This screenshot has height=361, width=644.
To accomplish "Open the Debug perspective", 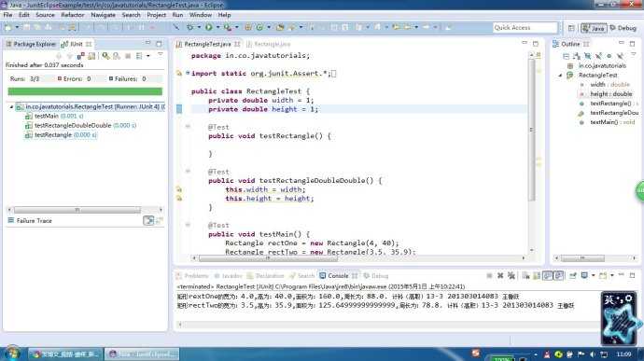I will tap(623, 28).
